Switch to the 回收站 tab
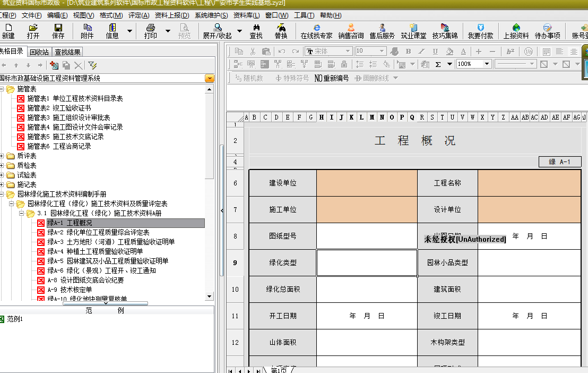Screen dimensions: 588x373 pos(39,52)
